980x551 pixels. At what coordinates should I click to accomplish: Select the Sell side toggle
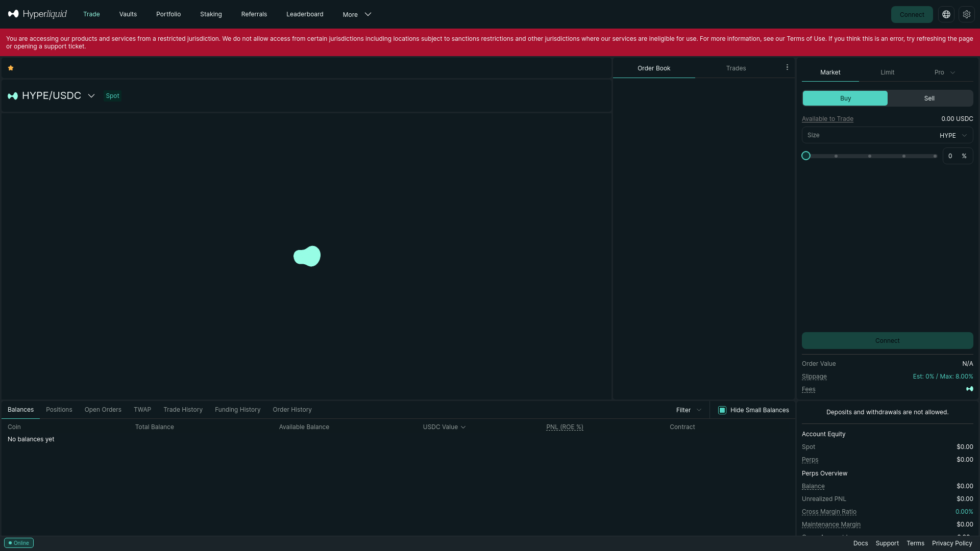point(929,98)
